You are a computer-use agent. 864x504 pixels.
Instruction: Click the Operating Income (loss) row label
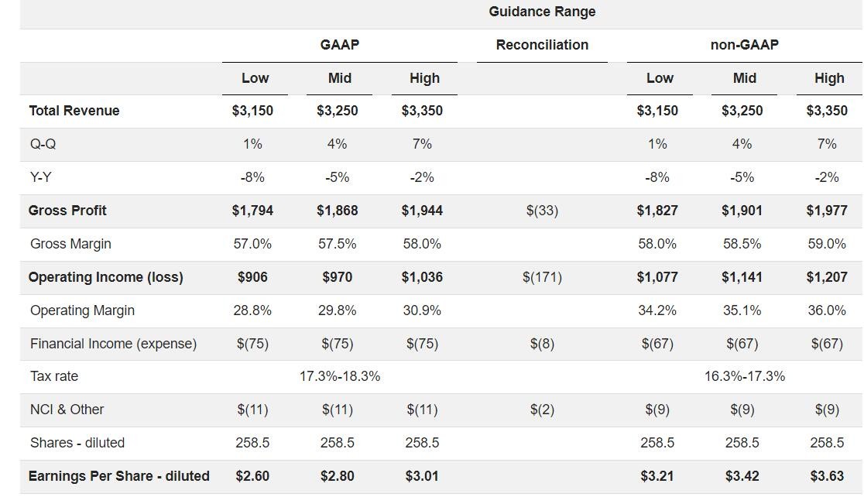106,277
